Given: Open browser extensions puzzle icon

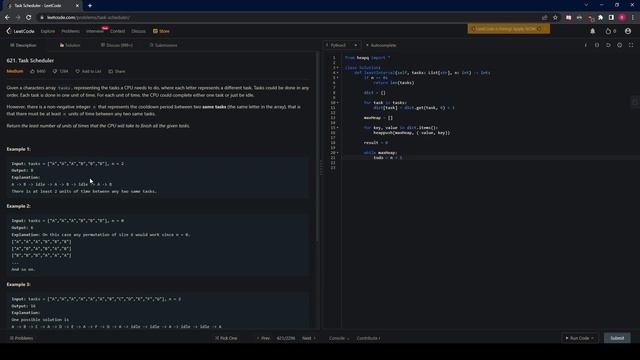Looking at the screenshot, I should (600, 18).
